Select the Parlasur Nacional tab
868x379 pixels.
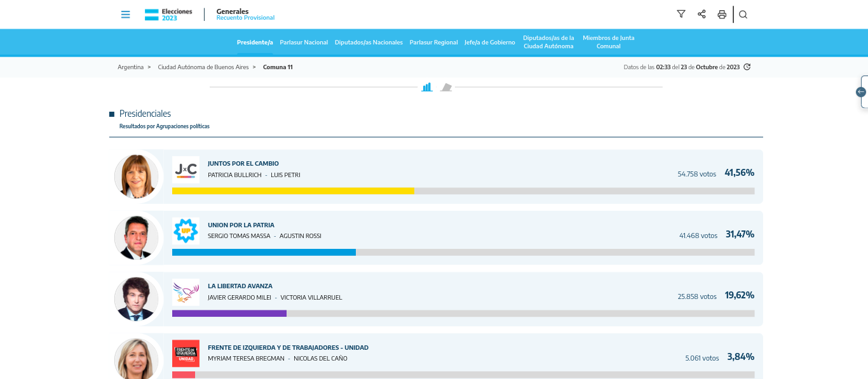click(304, 43)
